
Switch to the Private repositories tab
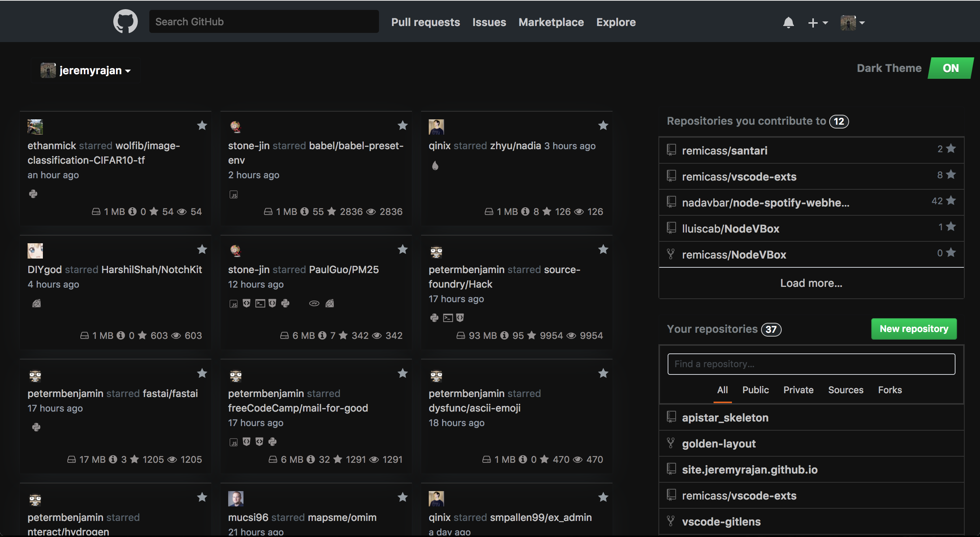point(798,390)
